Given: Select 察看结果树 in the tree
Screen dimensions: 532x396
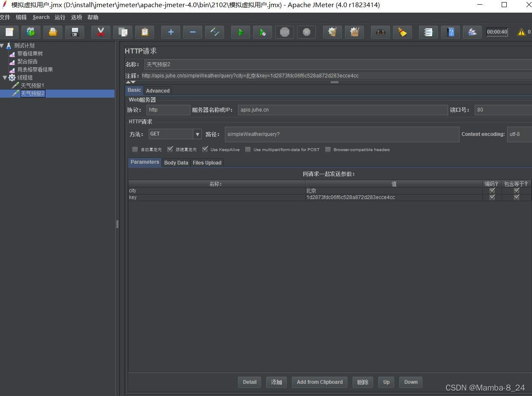Looking at the screenshot, I should [x=30, y=53].
